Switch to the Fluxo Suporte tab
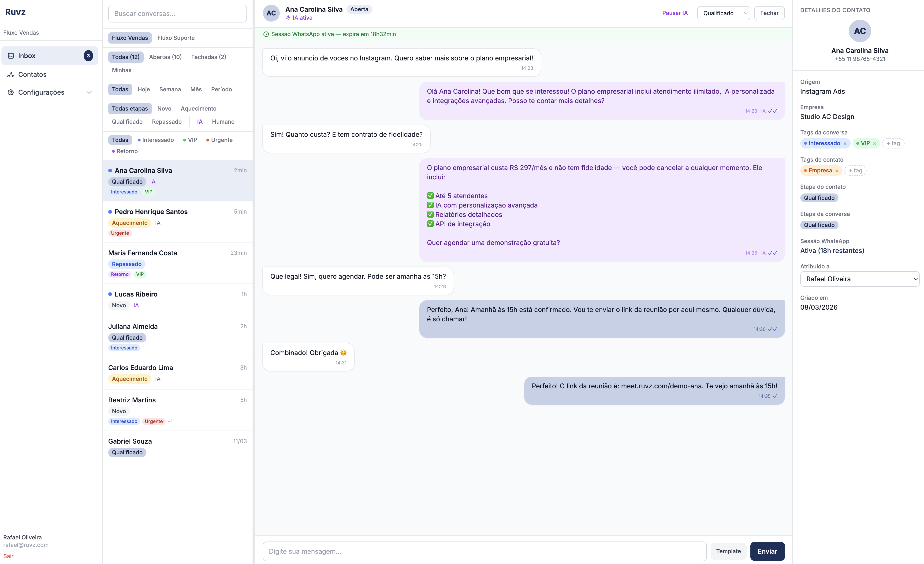The image size is (924, 564). 176,38
